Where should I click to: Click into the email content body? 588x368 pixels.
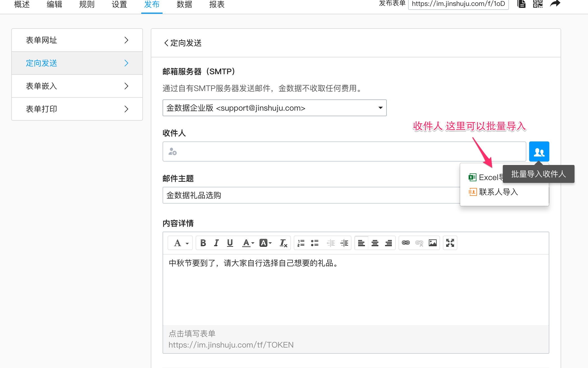(356, 290)
